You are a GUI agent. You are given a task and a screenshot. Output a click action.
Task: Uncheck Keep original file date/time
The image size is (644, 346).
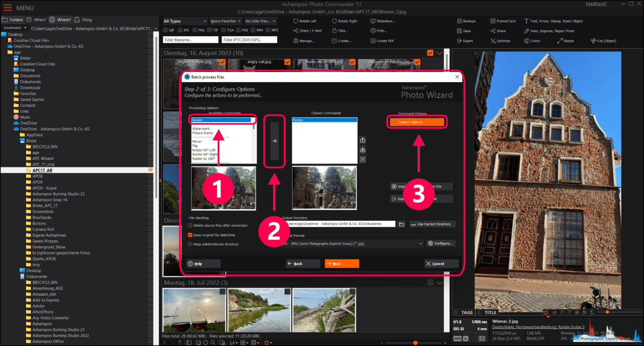tap(190, 235)
